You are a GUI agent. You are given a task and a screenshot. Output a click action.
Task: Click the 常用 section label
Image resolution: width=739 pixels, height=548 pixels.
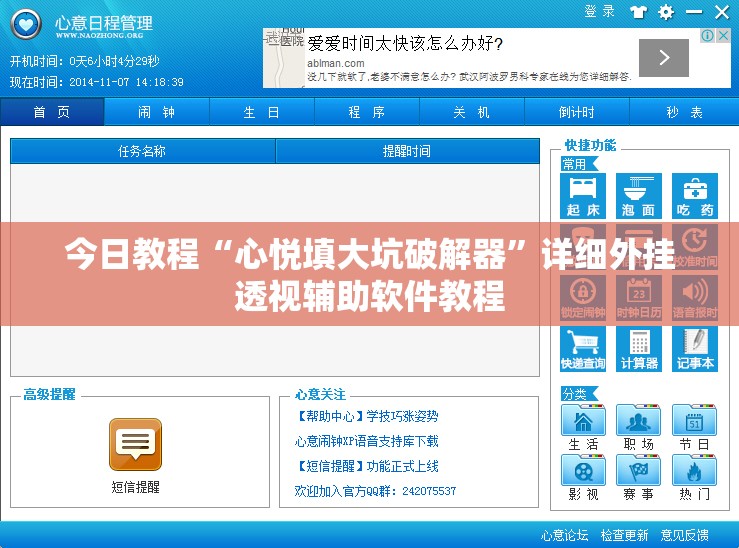click(579, 164)
